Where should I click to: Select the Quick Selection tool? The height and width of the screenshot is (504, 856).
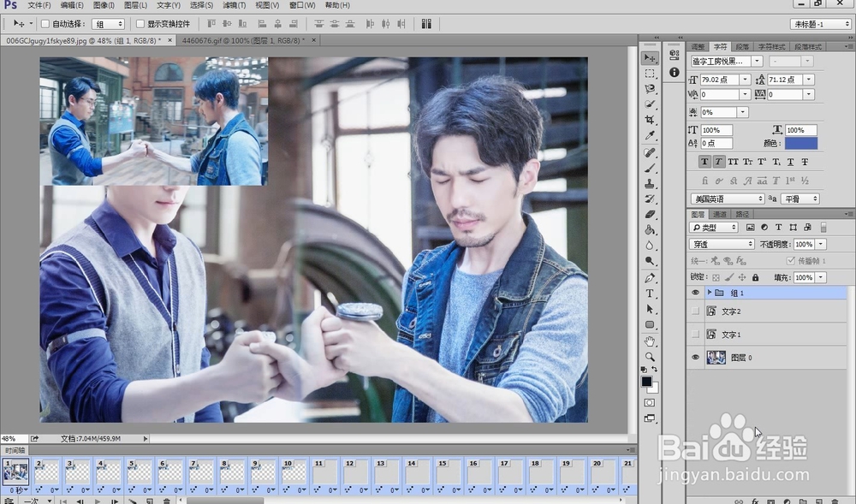(x=649, y=104)
